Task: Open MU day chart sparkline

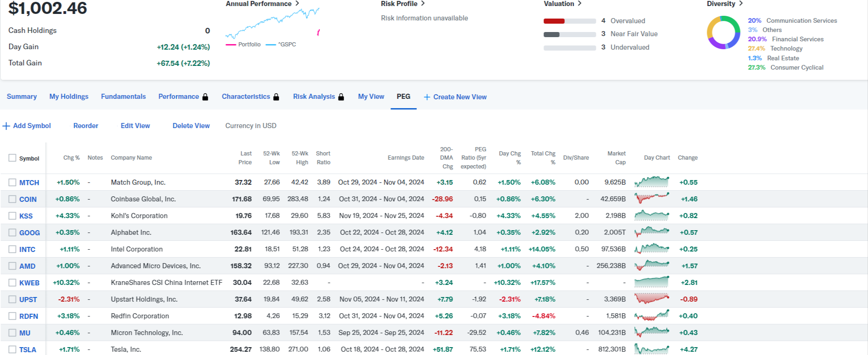Action: (x=652, y=332)
